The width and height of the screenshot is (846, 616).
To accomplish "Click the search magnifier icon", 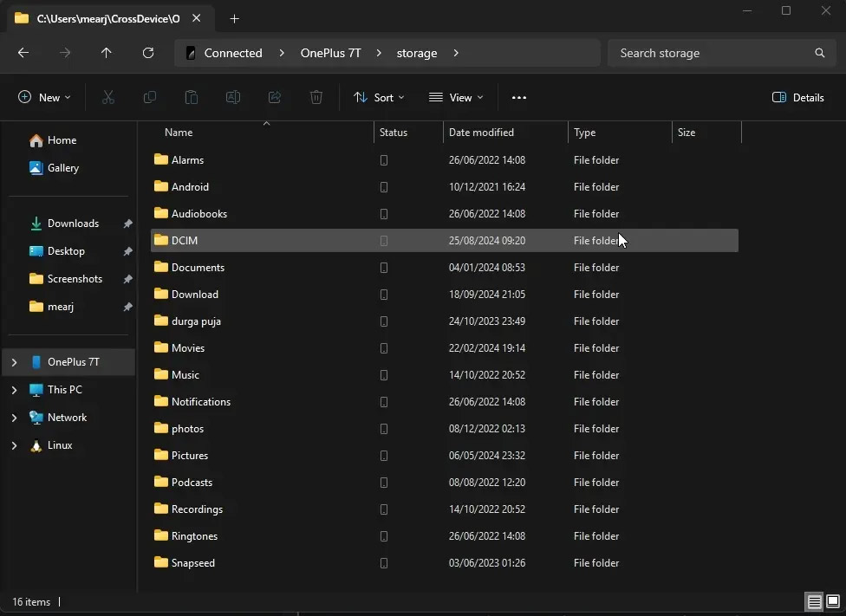I will pyautogui.click(x=819, y=53).
